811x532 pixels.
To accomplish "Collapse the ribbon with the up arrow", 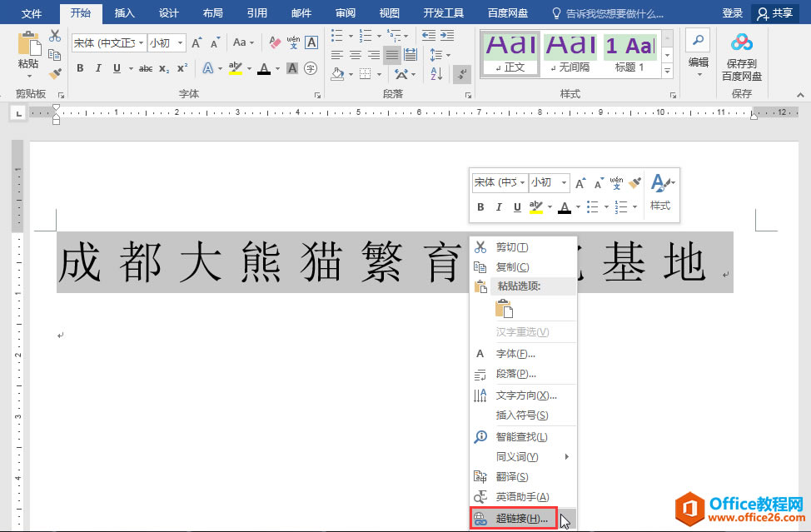I will click(800, 95).
